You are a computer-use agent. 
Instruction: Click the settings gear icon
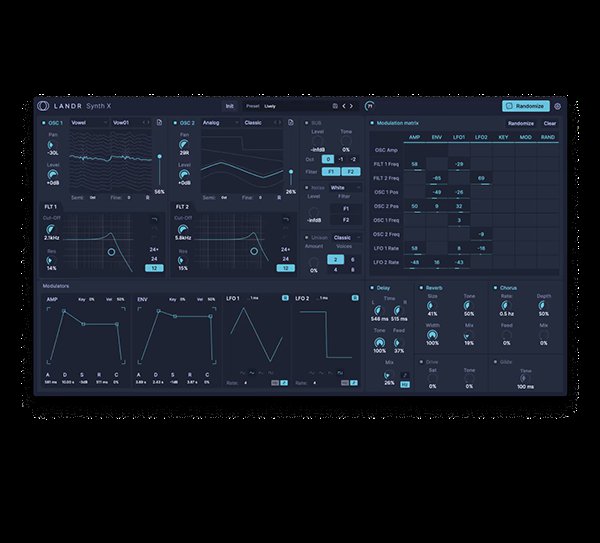coord(557,105)
